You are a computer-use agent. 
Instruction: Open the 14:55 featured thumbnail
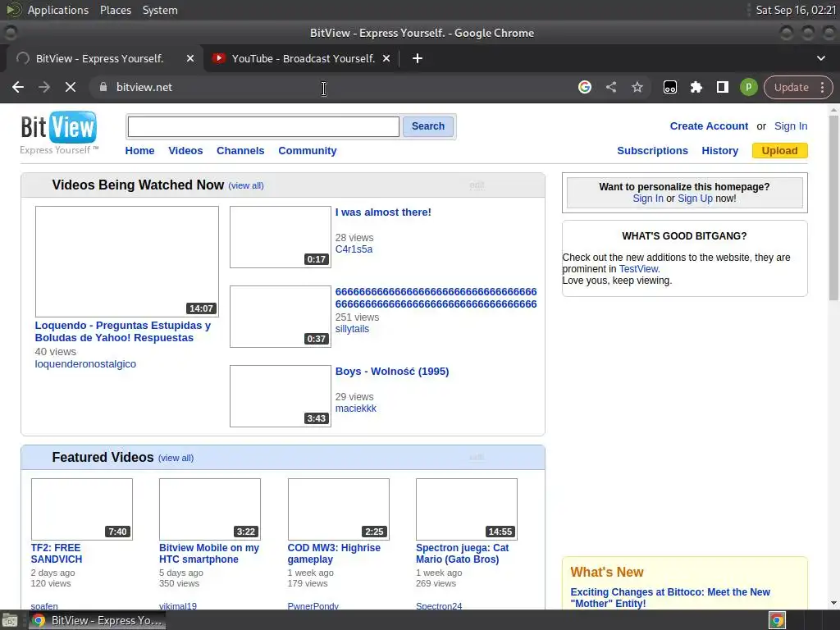(x=467, y=509)
